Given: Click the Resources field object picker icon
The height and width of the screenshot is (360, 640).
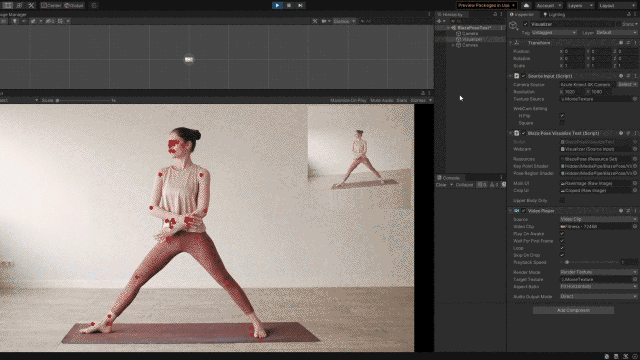Looking at the screenshot, I should 635,159.
